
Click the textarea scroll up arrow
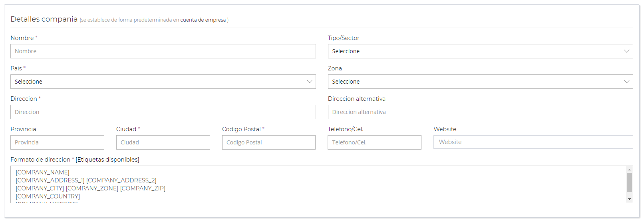pyautogui.click(x=630, y=170)
